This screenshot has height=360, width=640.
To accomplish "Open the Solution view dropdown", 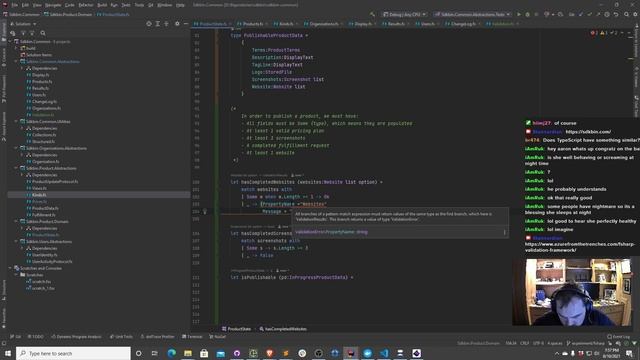I will [x=23, y=24].
